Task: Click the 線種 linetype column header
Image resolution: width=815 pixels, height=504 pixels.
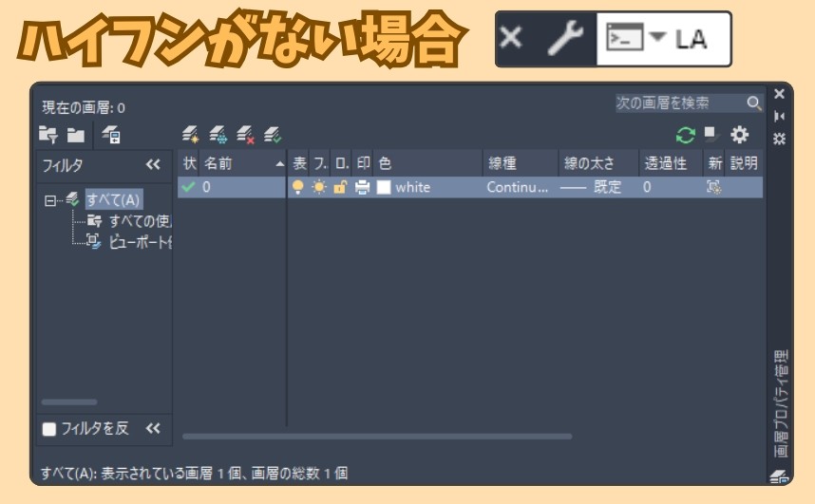Action: click(x=521, y=163)
